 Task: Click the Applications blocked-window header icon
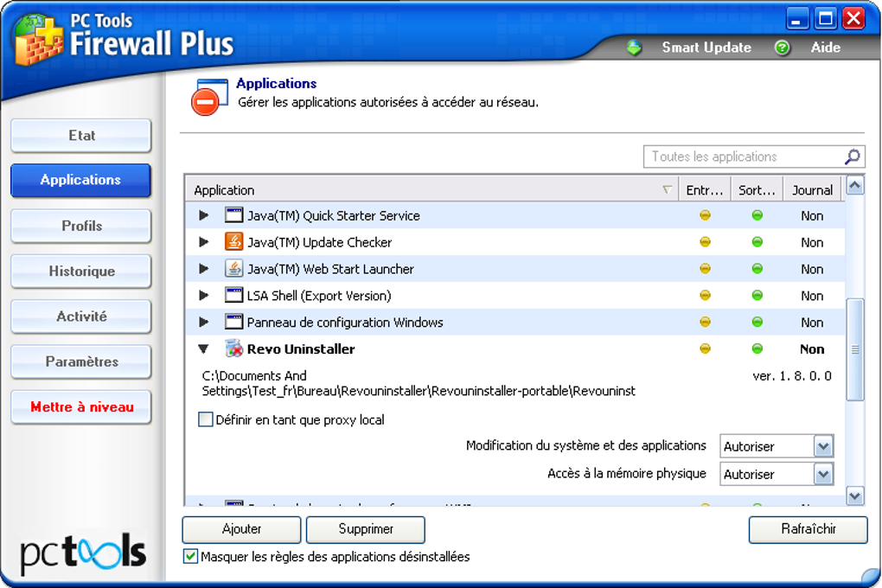tap(209, 97)
